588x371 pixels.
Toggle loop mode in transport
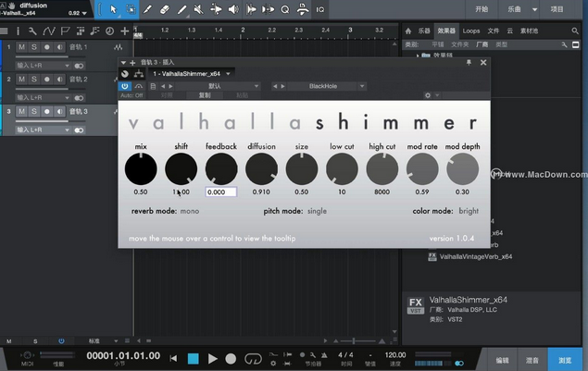pos(253,359)
